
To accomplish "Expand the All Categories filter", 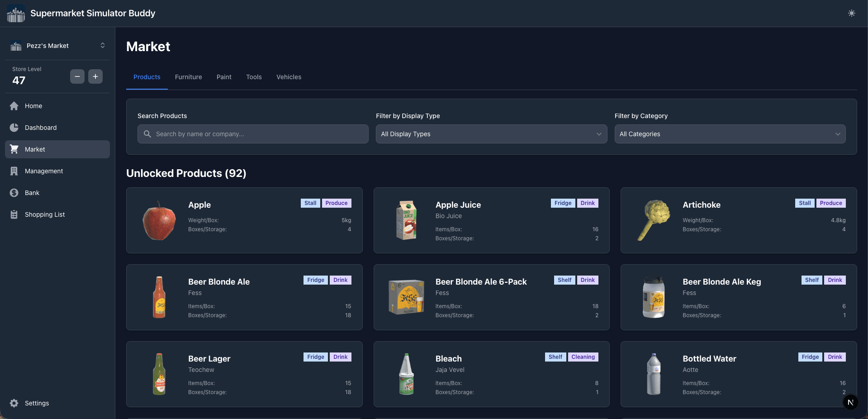I will coord(729,134).
